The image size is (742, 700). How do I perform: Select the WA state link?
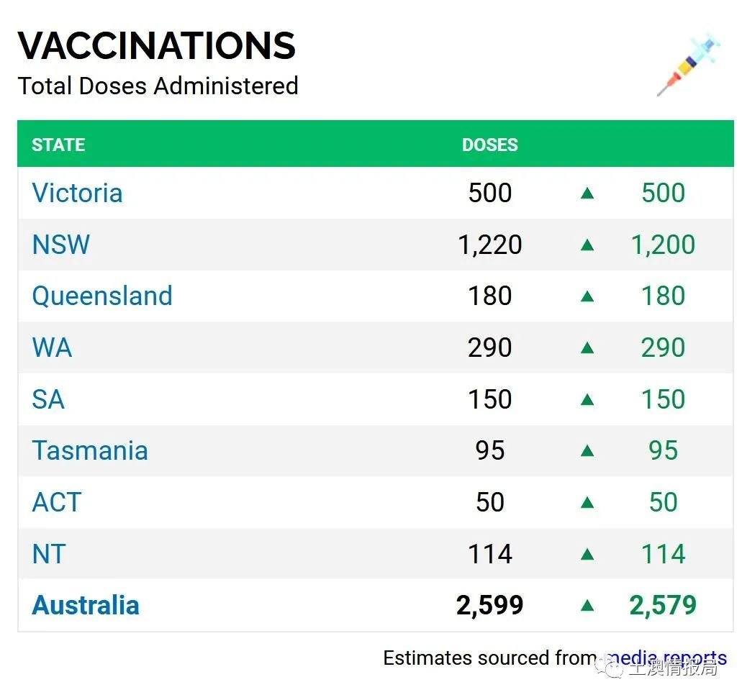point(52,347)
